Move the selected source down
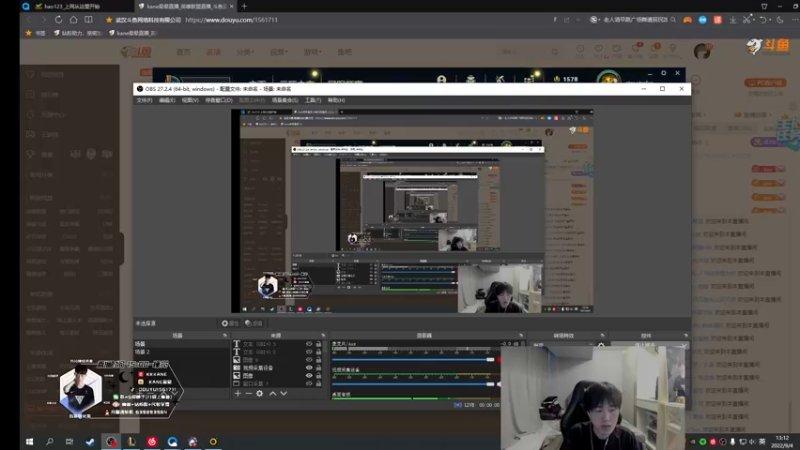Screen dimensions: 800x450 coord(284,393)
